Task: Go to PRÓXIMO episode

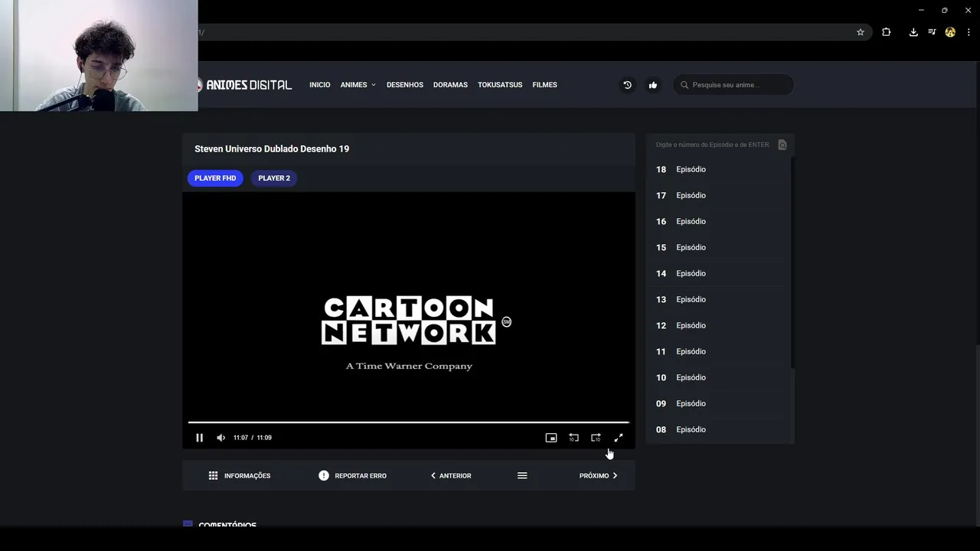Action: point(598,476)
